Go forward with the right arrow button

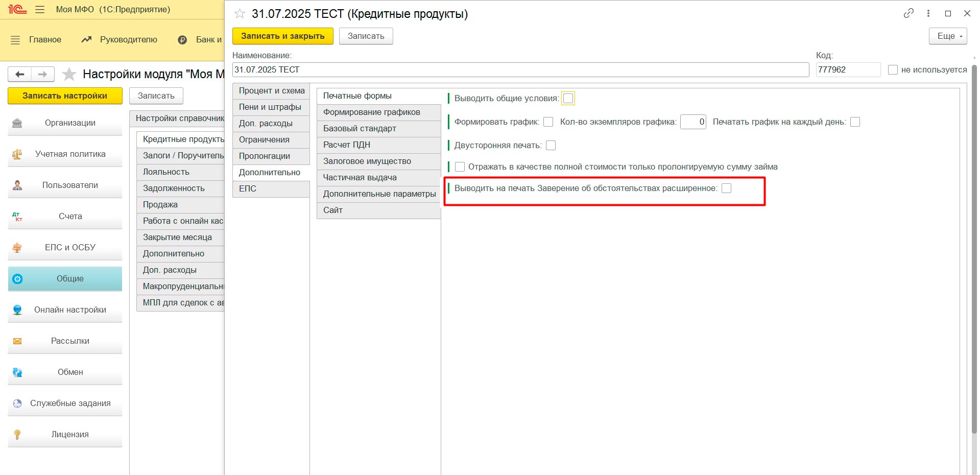pos(43,75)
